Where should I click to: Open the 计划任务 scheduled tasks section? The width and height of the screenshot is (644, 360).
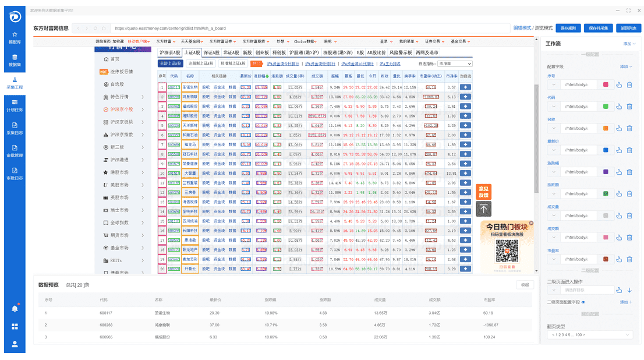tap(15, 105)
